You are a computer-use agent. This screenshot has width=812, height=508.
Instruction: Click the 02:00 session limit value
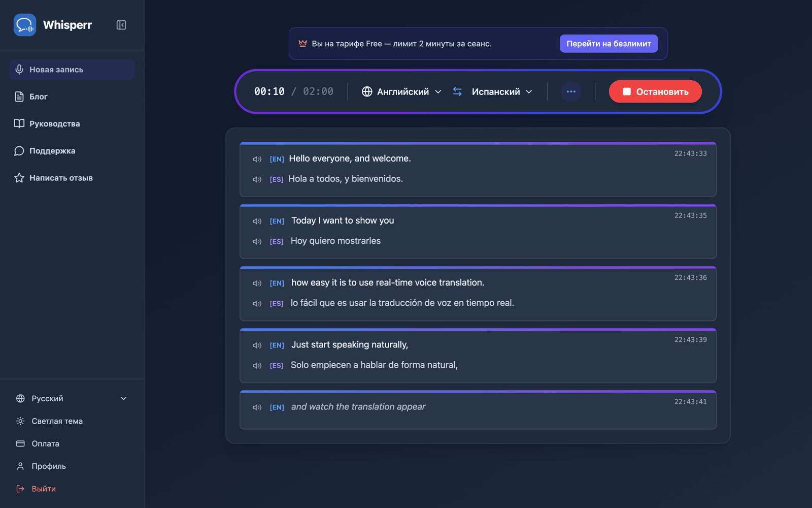coord(318,91)
